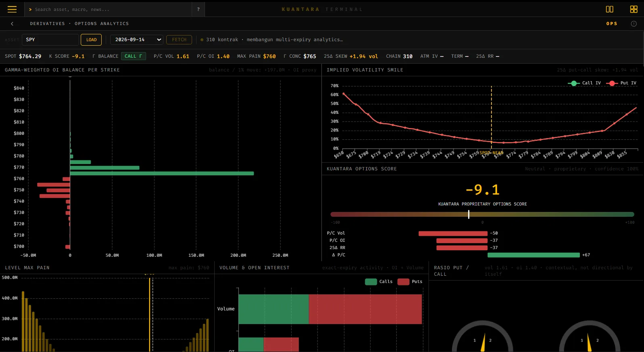644x352 pixels.
Task: Click the KUANTARA TERMINAL title
Action: click(x=322, y=9)
